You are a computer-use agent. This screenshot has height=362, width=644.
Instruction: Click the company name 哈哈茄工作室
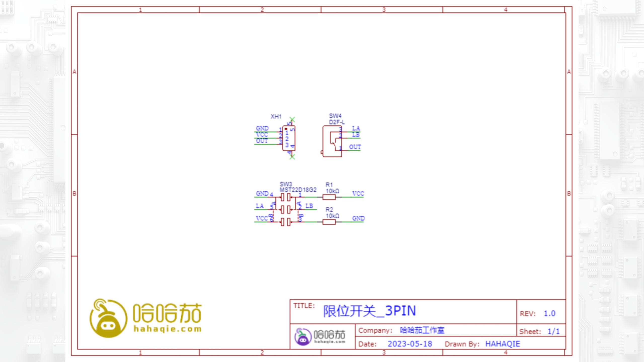click(422, 330)
